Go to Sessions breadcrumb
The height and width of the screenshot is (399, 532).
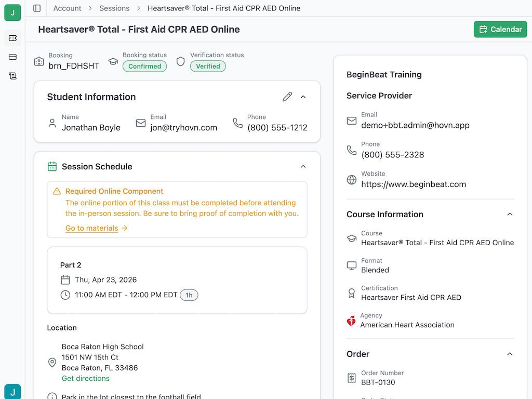tap(114, 8)
